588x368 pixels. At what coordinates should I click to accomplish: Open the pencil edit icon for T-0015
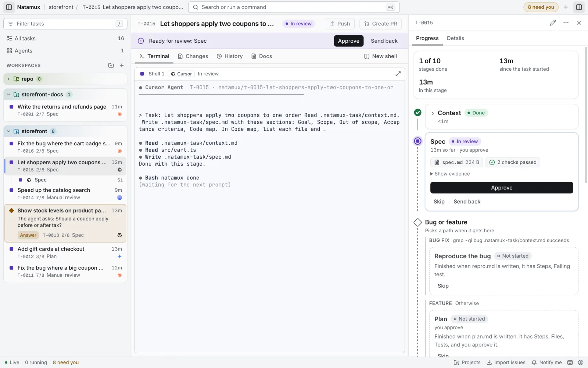(x=553, y=23)
